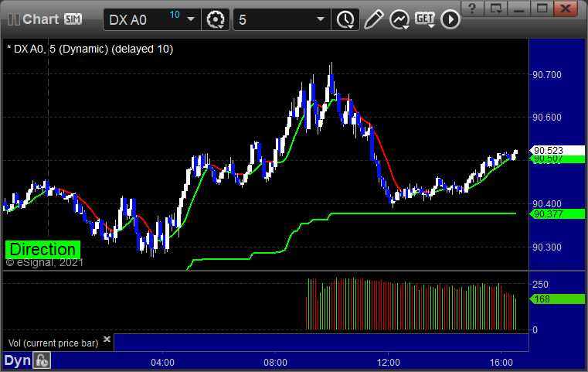Click the green Direction label
Image resolution: width=588 pixels, height=372 pixels.
coord(42,249)
